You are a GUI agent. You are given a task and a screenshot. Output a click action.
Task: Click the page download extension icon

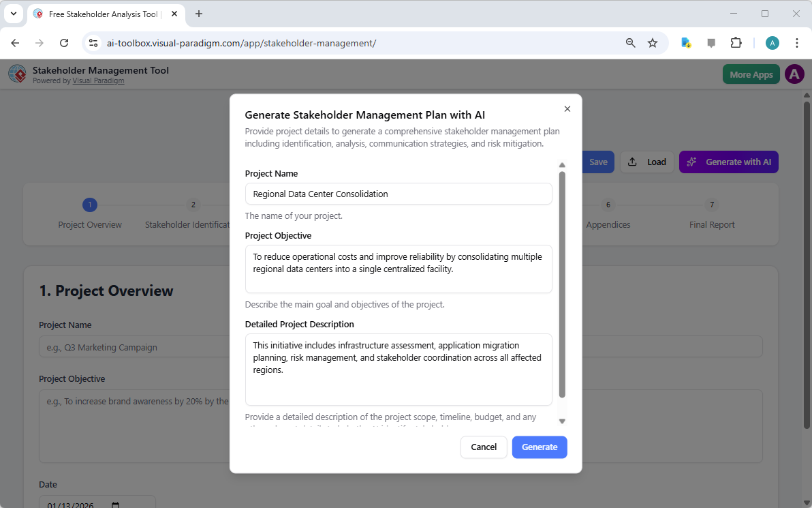coord(685,42)
